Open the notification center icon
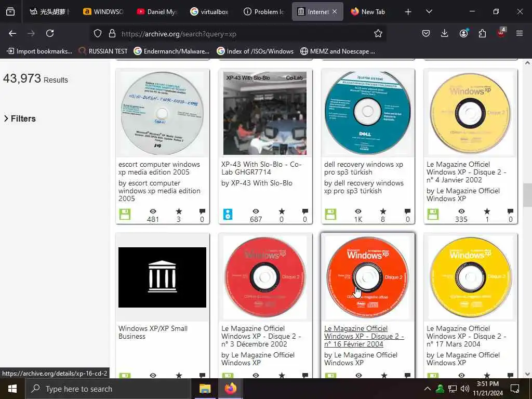 point(515,389)
